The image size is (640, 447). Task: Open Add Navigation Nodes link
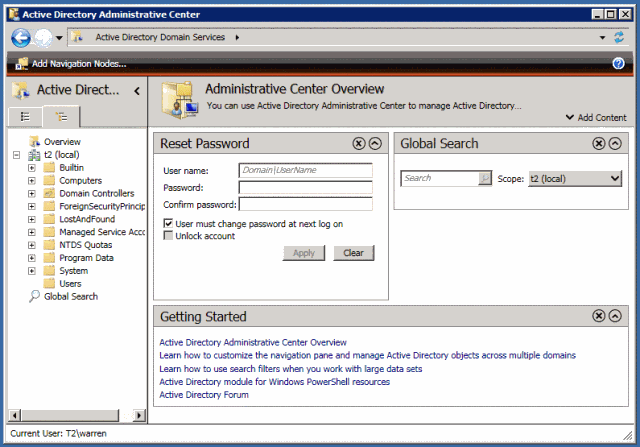coord(79,64)
